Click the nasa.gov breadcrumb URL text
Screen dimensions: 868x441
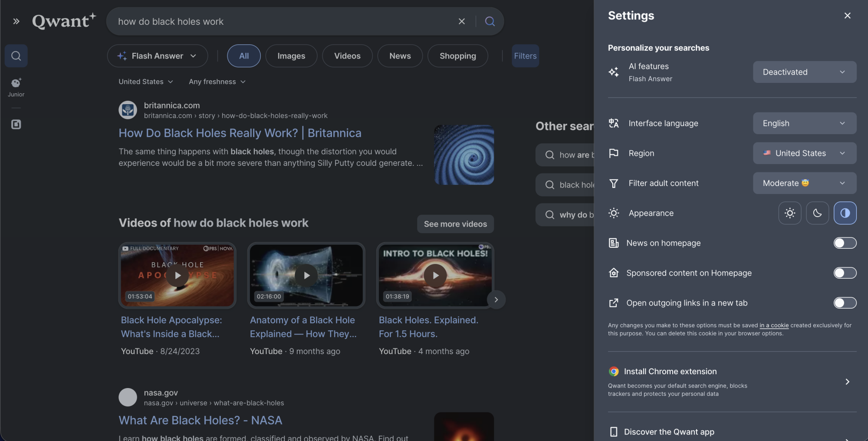point(214,403)
